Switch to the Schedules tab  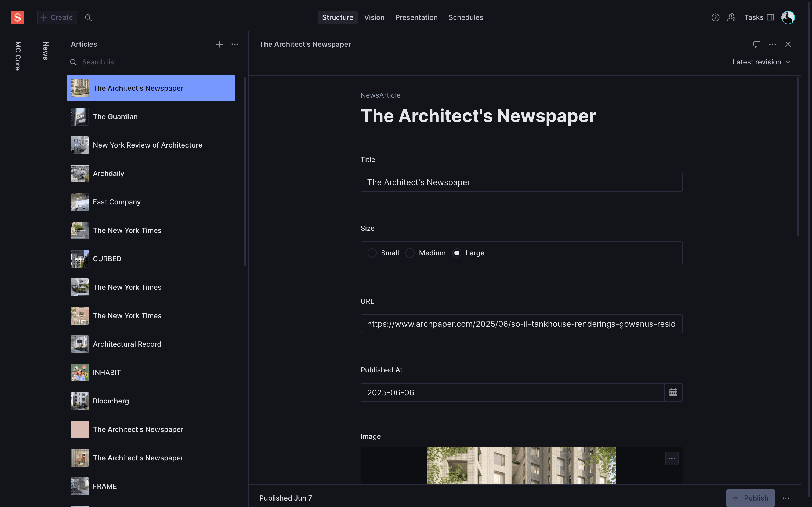pyautogui.click(x=465, y=17)
